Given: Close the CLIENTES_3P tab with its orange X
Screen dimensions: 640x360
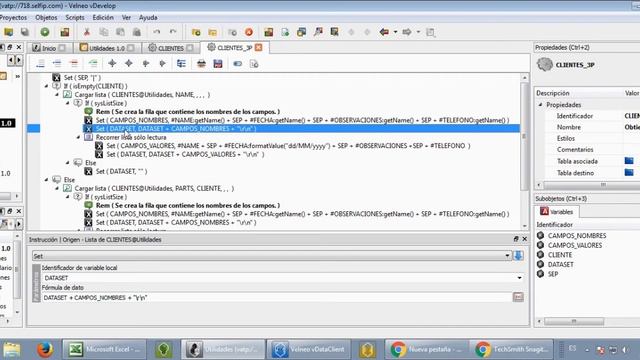Looking at the screenshot, I should [x=259, y=47].
